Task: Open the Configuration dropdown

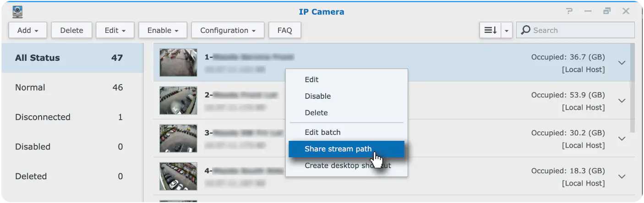Action: click(228, 30)
